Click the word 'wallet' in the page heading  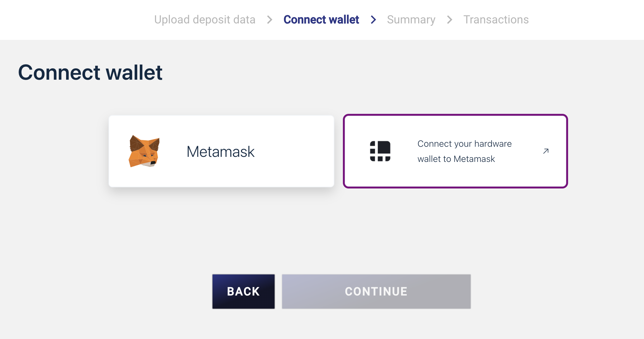pyautogui.click(x=134, y=72)
